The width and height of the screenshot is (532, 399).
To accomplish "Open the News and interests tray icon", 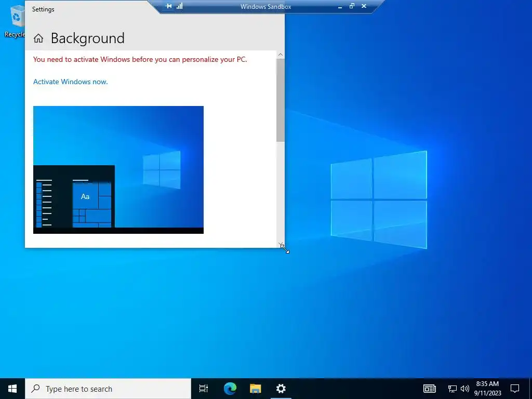I will (429, 389).
